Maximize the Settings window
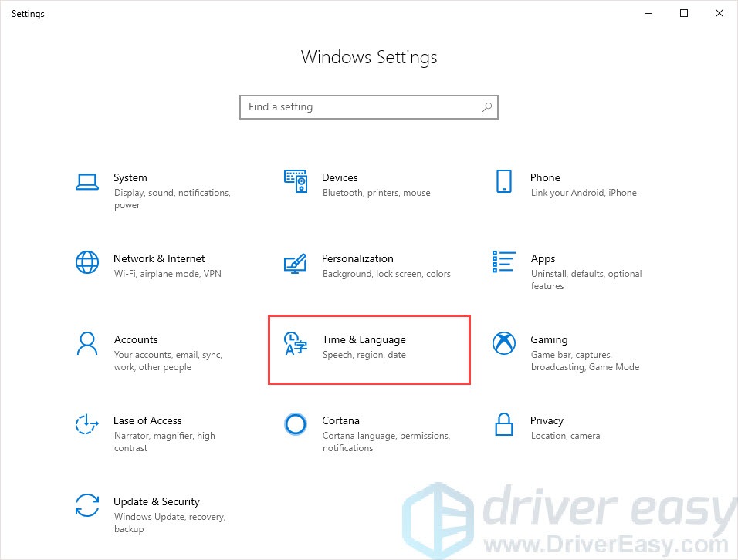Viewport: 738px width, 560px height. point(683,13)
